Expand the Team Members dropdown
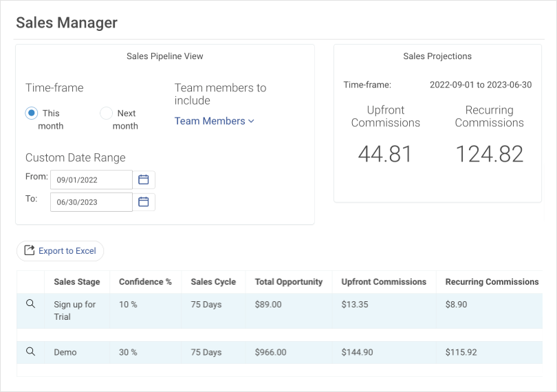557x392 pixels. (214, 121)
